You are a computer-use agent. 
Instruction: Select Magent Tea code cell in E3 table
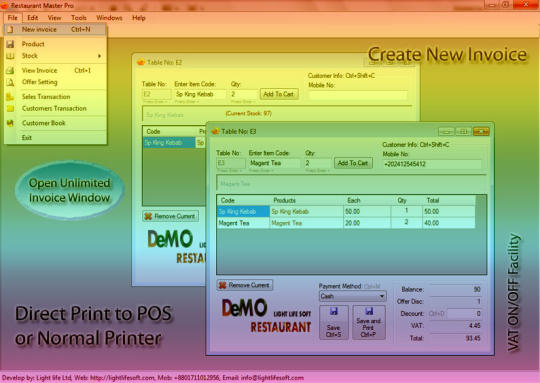tap(243, 223)
